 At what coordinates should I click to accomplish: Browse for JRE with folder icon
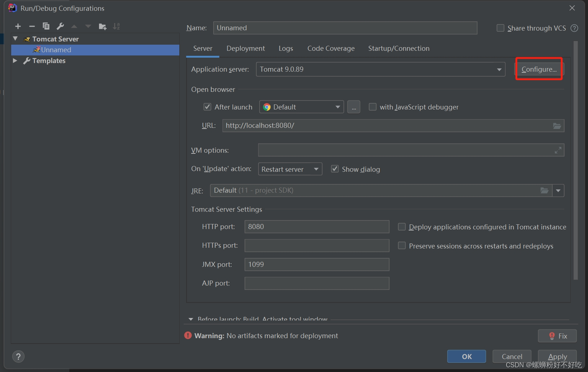(x=544, y=191)
